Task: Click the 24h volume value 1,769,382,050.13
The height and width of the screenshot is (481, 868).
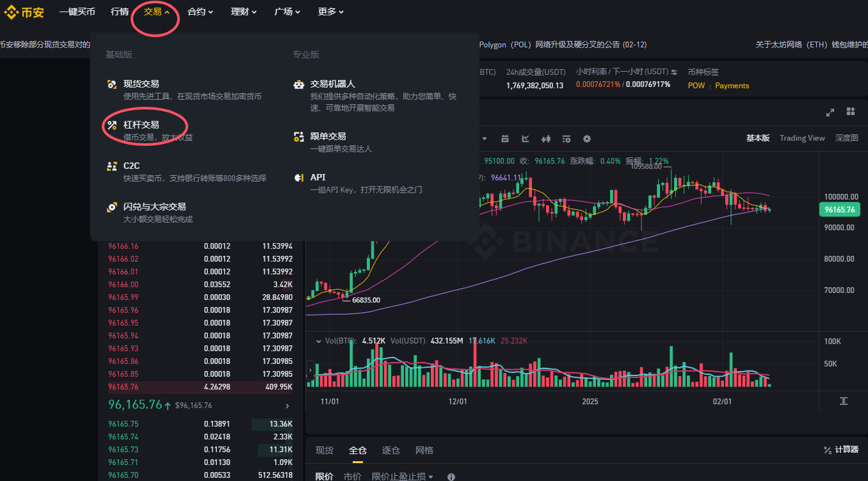Action: pos(534,86)
